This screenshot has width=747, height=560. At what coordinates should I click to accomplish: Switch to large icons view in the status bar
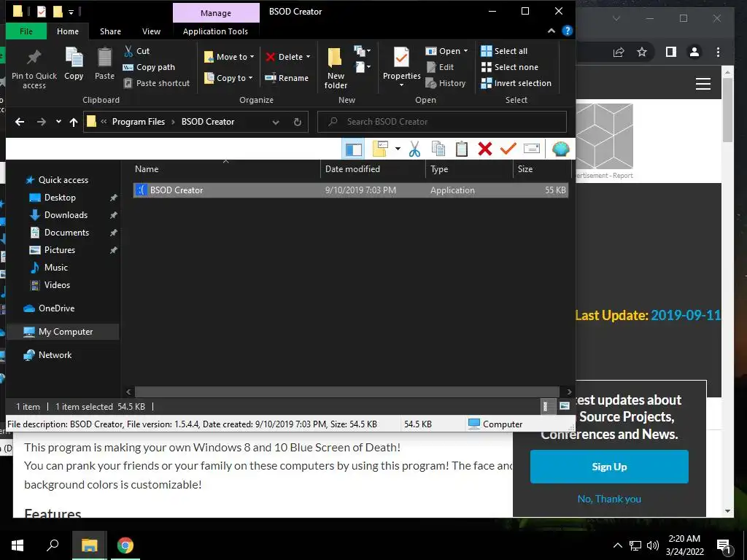coord(565,407)
